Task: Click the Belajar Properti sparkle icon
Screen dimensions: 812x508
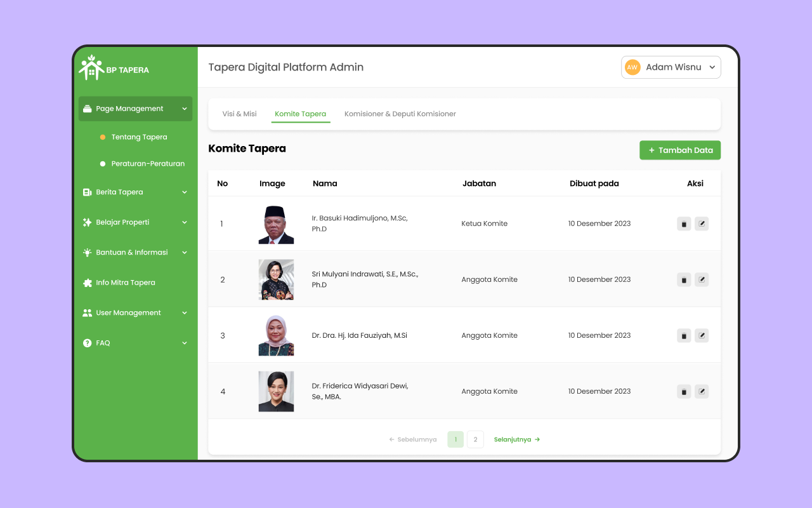Action: pos(87,222)
